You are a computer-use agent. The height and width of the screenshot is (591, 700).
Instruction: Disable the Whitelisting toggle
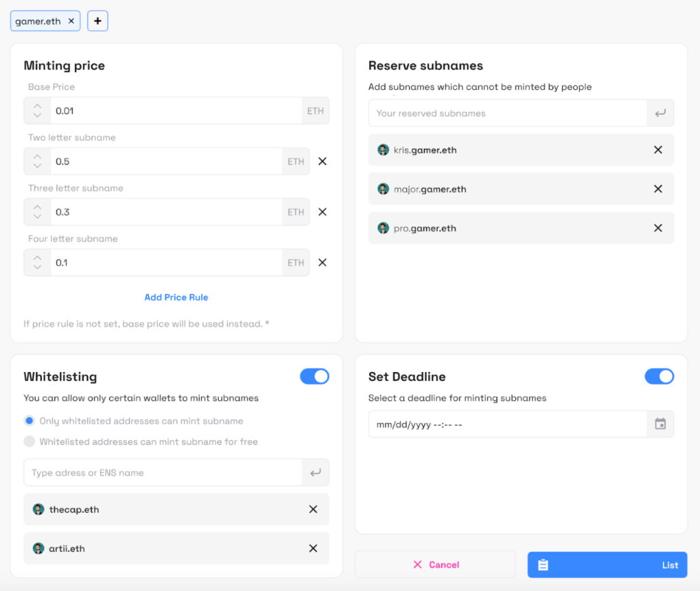[x=314, y=376]
